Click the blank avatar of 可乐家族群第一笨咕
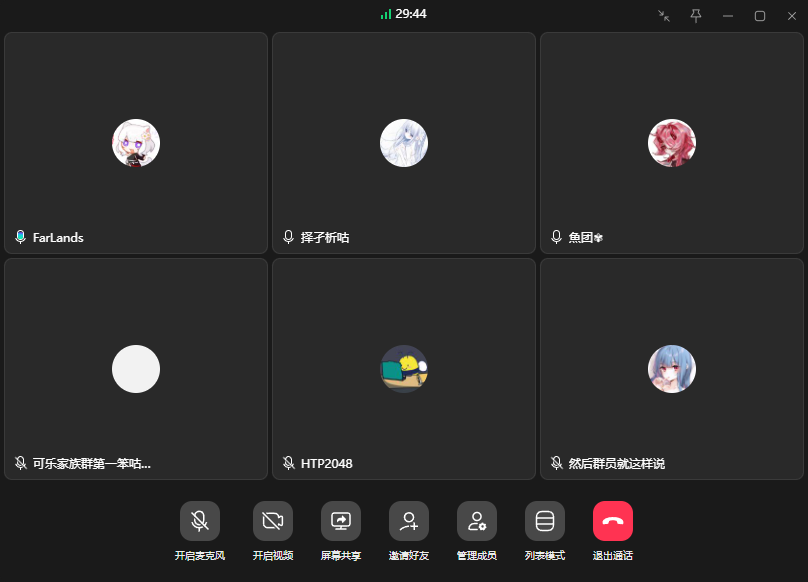 (x=136, y=369)
